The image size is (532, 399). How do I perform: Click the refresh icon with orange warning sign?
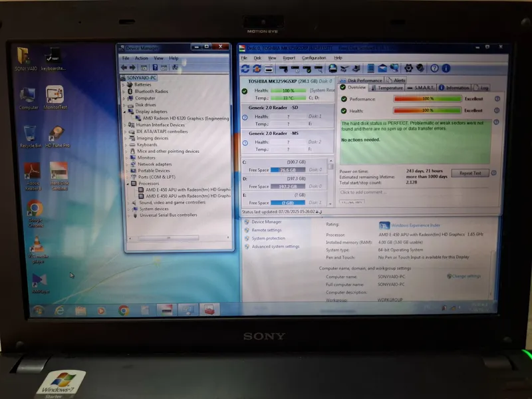(257, 68)
